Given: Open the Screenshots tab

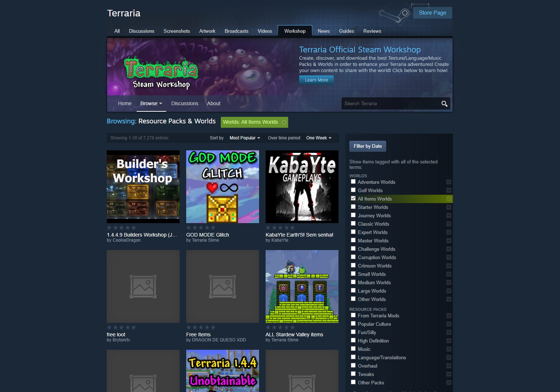Looking at the screenshot, I should pyautogui.click(x=177, y=31).
